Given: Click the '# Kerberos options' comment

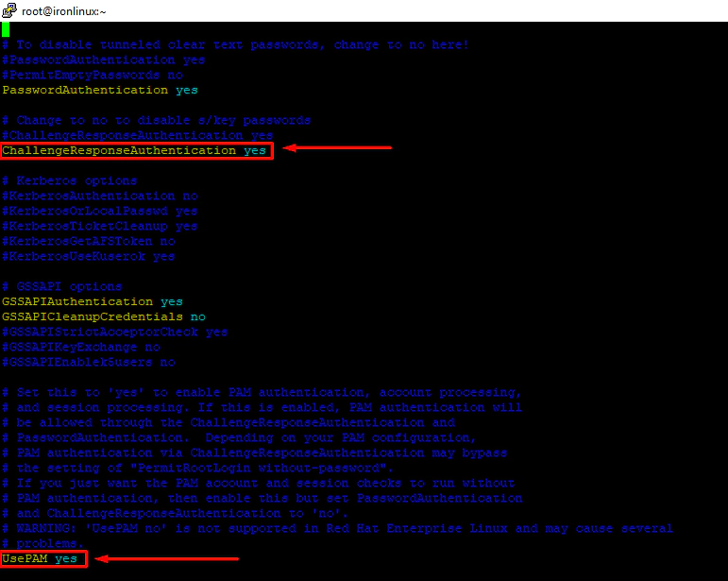Looking at the screenshot, I should [x=69, y=181].
